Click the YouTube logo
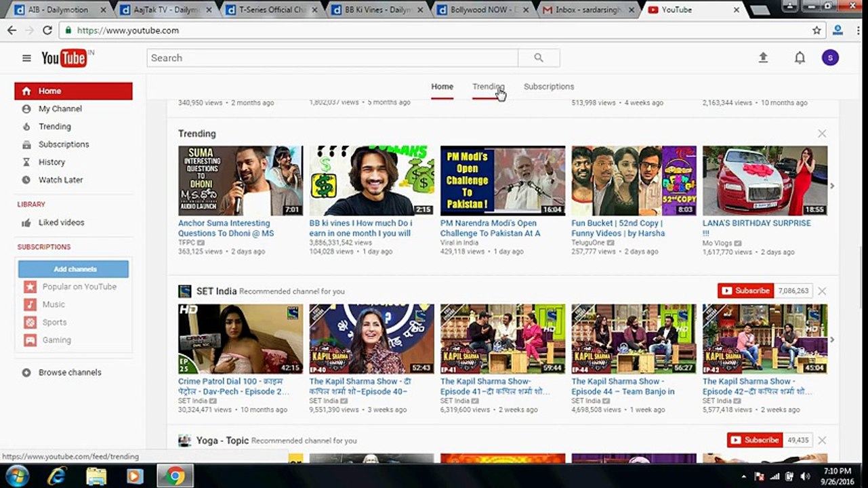This screenshot has width=868, height=488. tap(65, 58)
